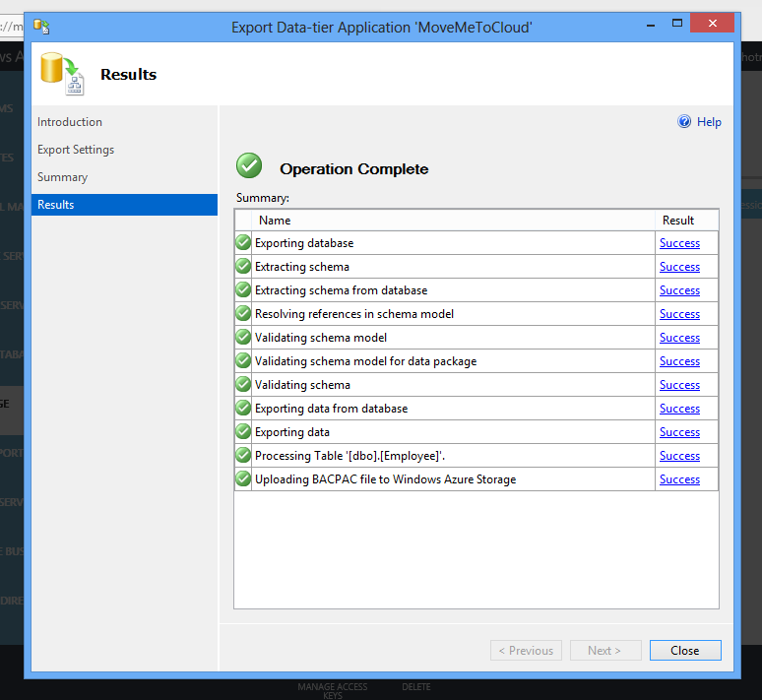Open Success link for Exporting data from database
This screenshot has width=762, height=700.
(x=679, y=409)
